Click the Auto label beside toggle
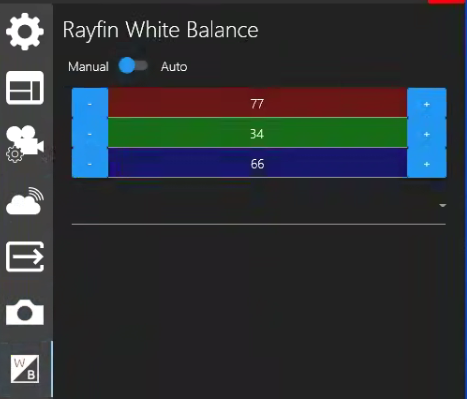Viewport: 467px width, 399px height. pyautogui.click(x=174, y=67)
